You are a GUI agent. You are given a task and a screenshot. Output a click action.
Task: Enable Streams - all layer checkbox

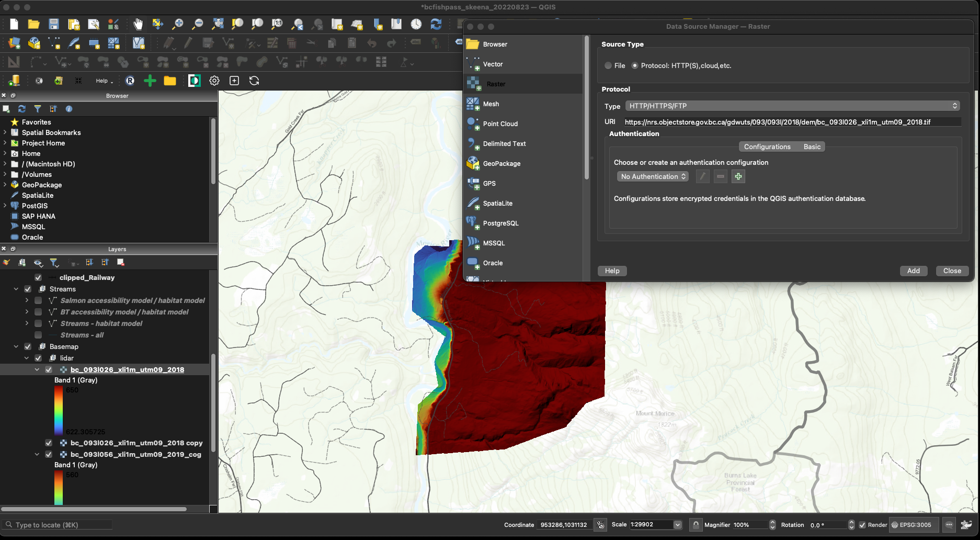(x=38, y=335)
